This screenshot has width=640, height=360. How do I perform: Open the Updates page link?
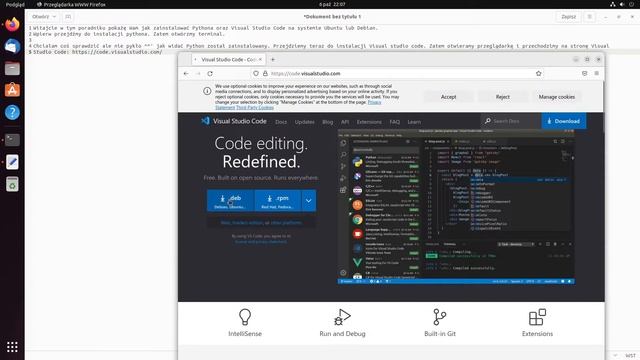[304, 122]
